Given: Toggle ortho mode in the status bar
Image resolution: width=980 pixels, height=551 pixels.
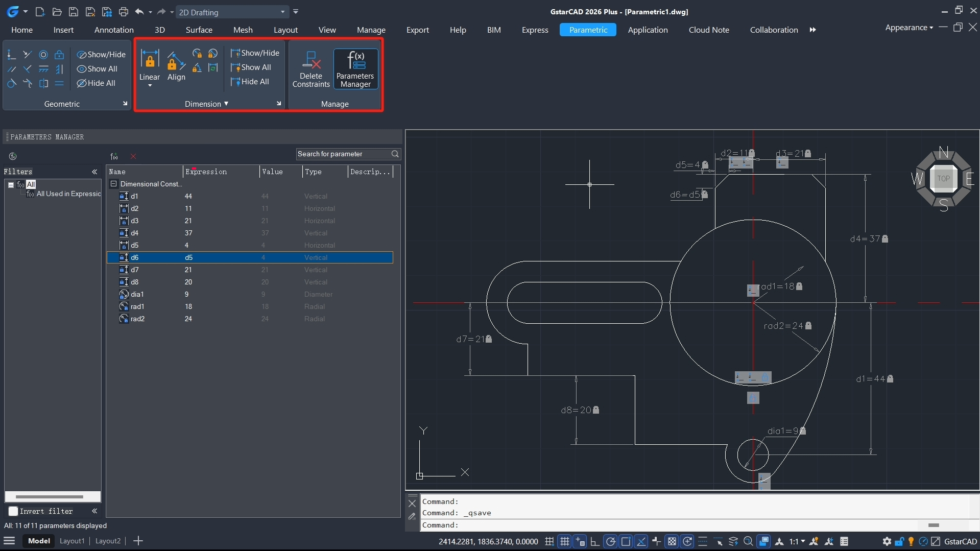Looking at the screenshot, I should pos(595,541).
